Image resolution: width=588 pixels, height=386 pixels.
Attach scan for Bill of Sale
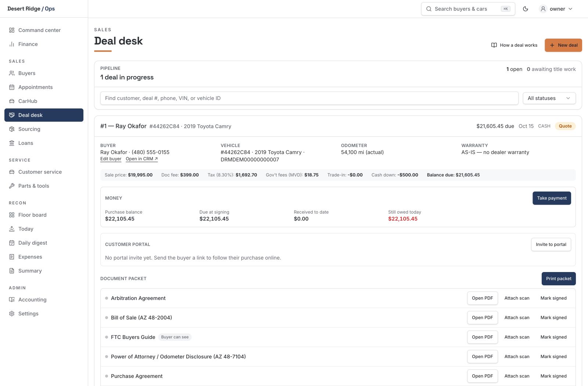(517, 318)
